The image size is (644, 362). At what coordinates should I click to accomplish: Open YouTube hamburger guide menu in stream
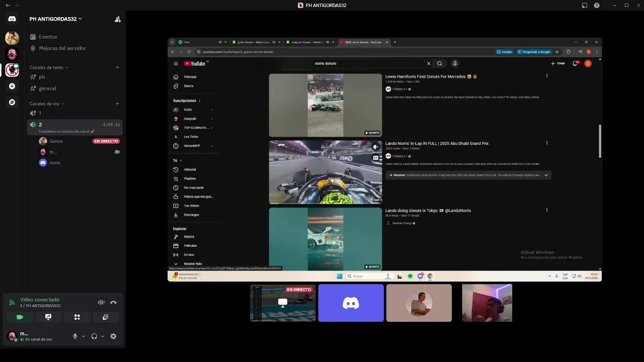(x=176, y=63)
